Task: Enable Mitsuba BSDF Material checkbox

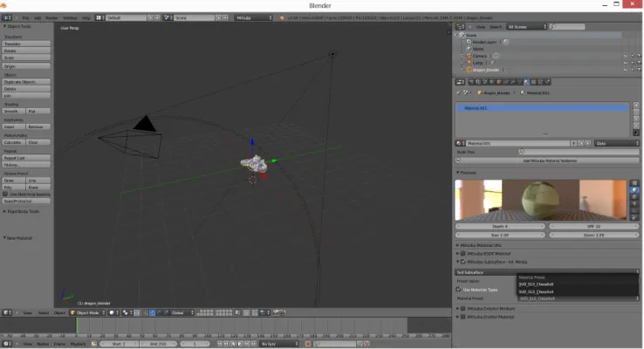Action: 462,254
